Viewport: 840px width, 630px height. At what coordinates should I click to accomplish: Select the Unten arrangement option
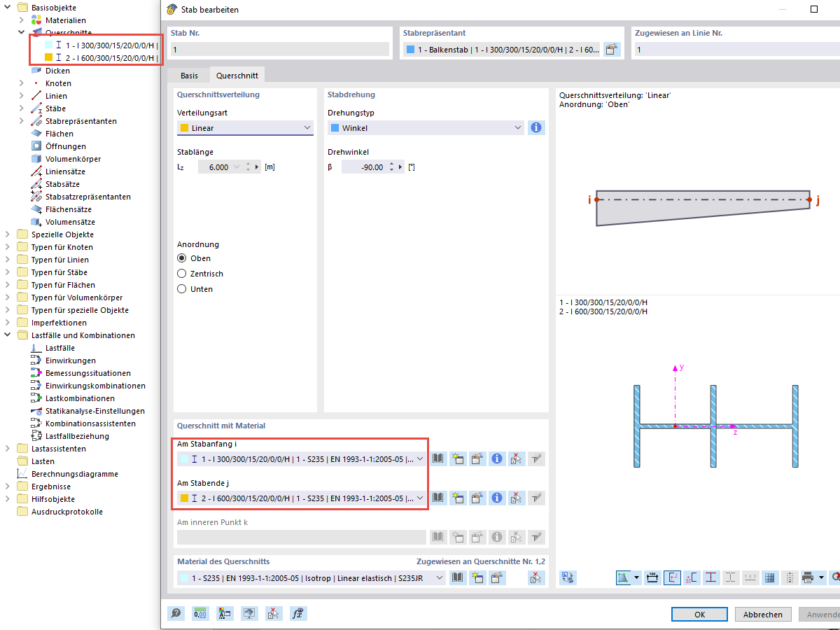[x=182, y=289]
